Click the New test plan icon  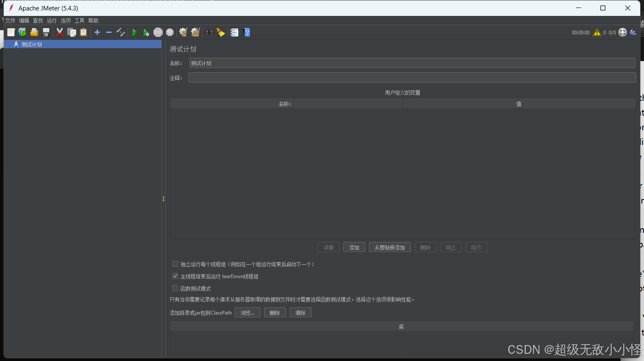[11, 32]
